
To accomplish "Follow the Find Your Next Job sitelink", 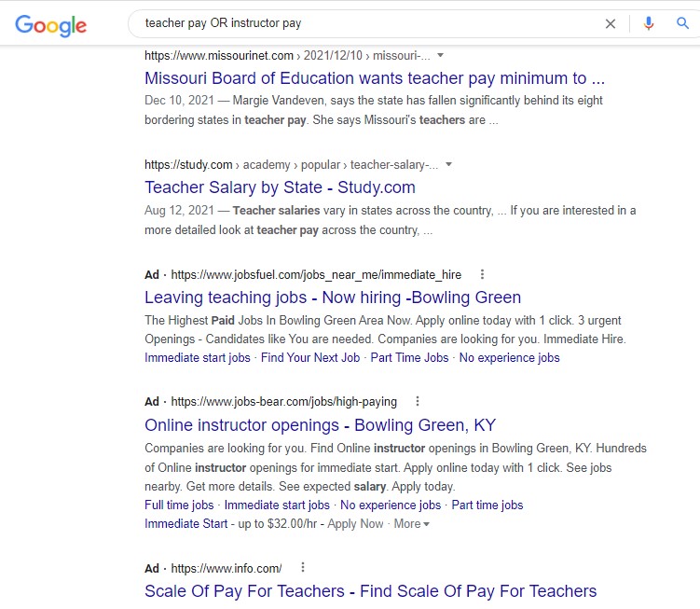I will (x=310, y=358).
